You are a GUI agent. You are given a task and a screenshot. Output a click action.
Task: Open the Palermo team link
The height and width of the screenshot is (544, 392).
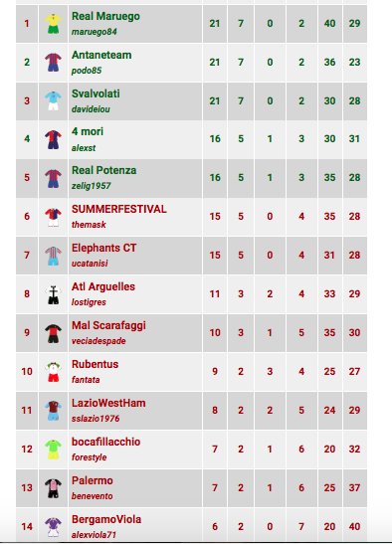[x=92, y=480]
